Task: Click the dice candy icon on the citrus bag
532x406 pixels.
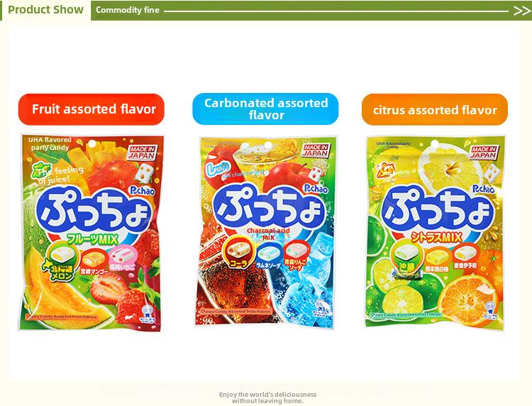Action: 491,174
